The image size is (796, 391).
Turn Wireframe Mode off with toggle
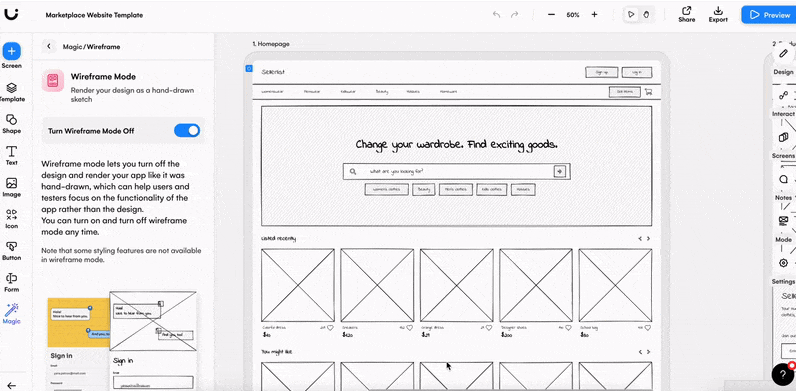187,131
